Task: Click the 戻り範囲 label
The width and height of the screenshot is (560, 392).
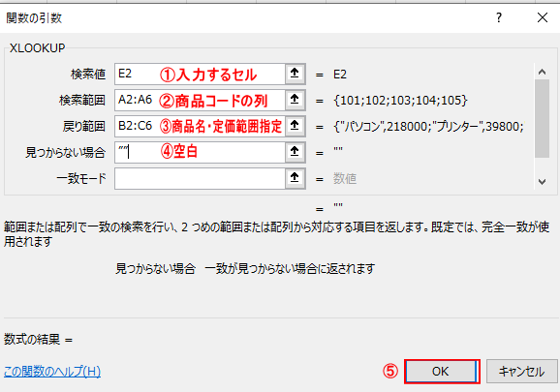Action: point(84,126)
